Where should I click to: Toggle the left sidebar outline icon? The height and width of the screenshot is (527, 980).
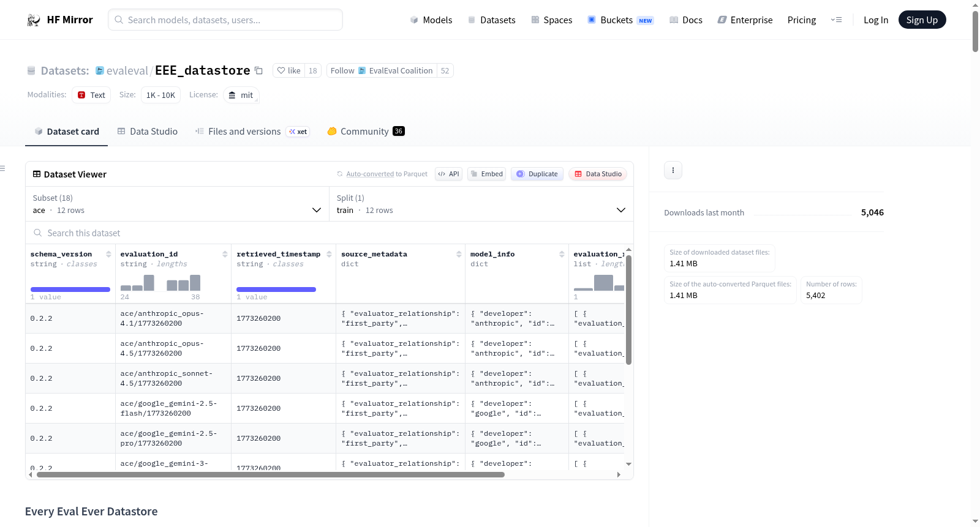[x=2, y=168]
